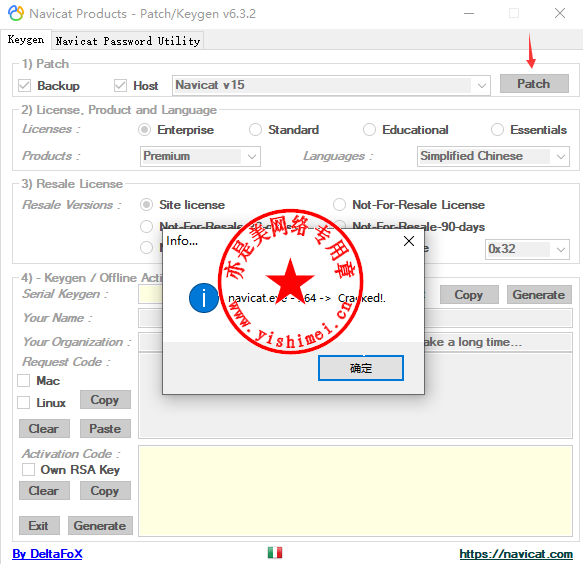The height and width of the screenshot is (564, 583).
Task: Close the Patch/Keygen window
Action: pyautogui.click(x=560, y=14)
